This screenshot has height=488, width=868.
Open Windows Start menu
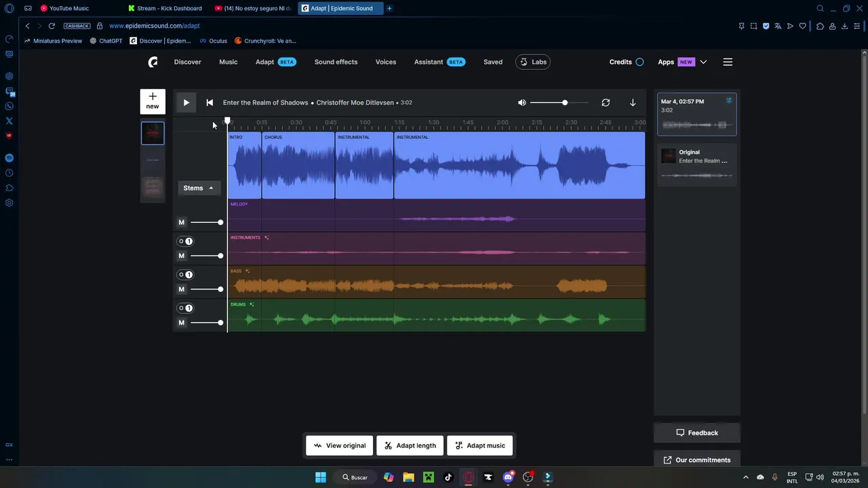coord(321,477)
